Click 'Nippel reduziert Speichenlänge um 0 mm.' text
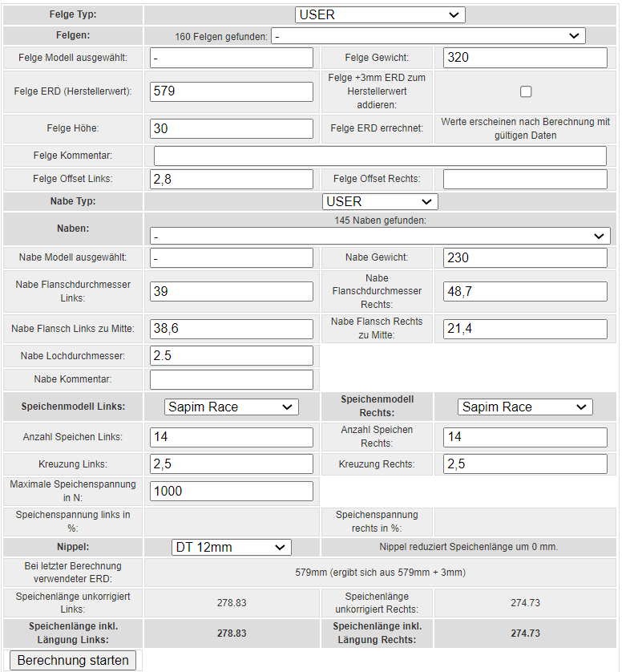The image size is (638, 672). (x=468, y=547)
